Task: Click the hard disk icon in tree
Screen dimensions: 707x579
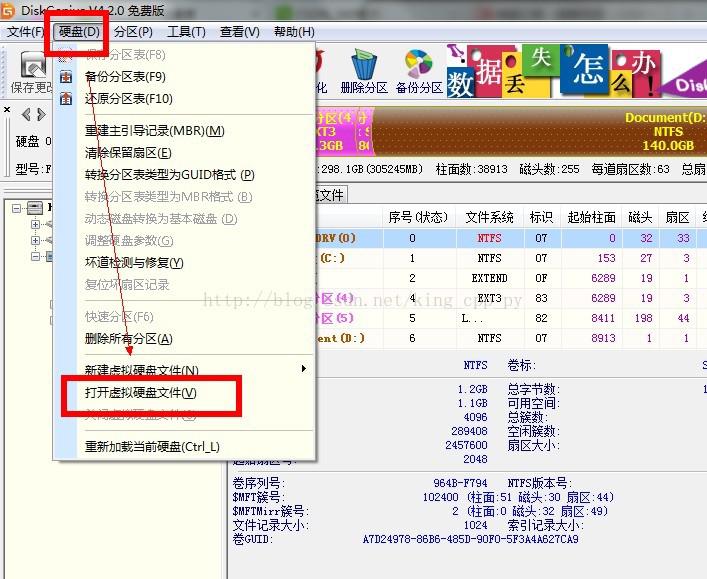Action: 35,208
